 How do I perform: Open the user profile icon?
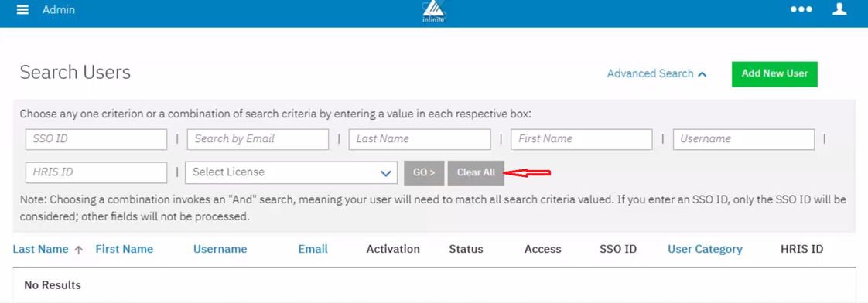point(840,9)
